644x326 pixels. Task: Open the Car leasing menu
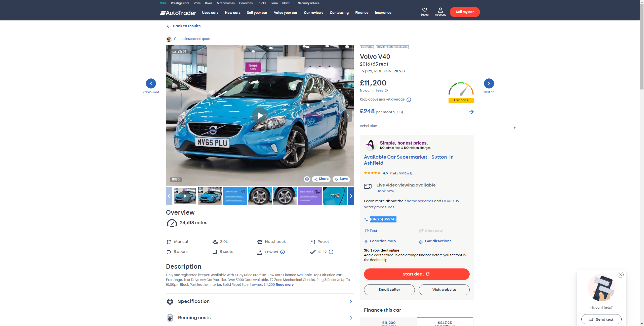tap(339, 13)
